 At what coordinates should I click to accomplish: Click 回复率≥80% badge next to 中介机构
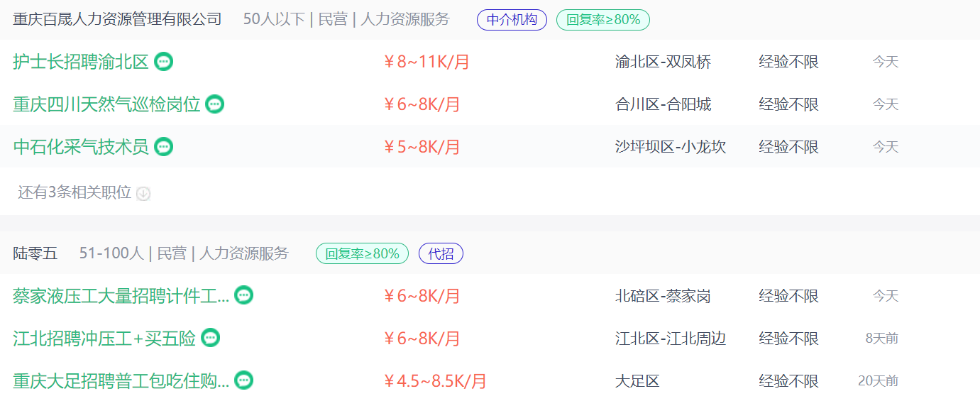click(603, 20)
